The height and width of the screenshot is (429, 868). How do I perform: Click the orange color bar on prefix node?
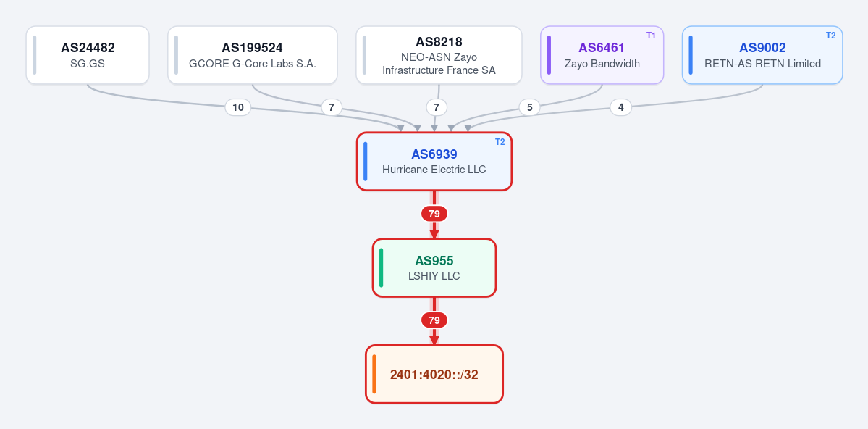374,374
